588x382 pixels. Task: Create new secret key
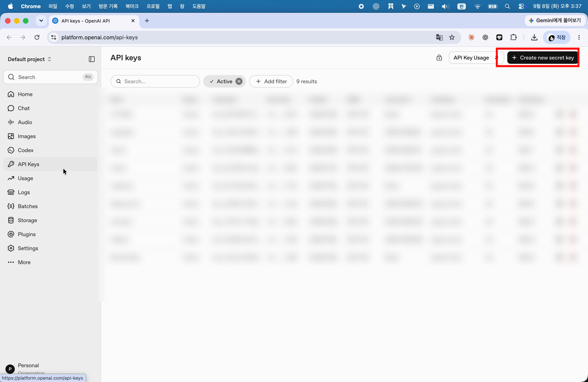[x=542, y=58]
